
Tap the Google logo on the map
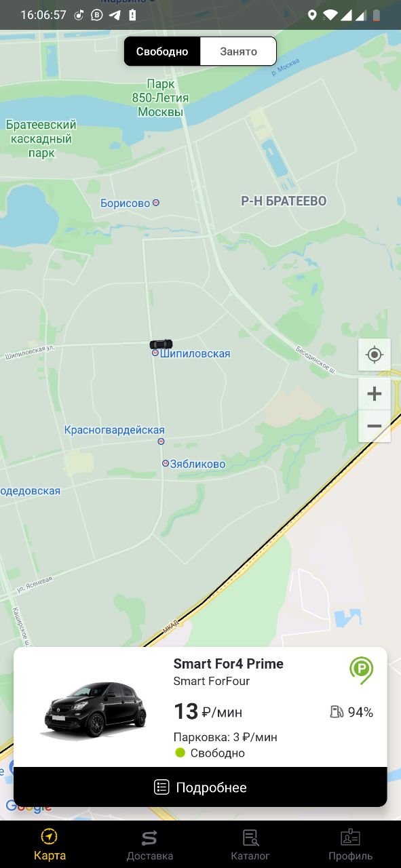[28, 806]
